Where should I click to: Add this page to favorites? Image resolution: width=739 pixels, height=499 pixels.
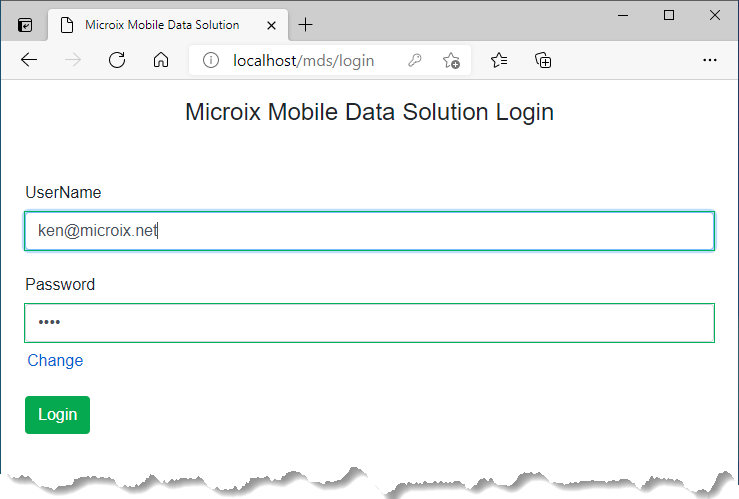click(x=452, y=60)
